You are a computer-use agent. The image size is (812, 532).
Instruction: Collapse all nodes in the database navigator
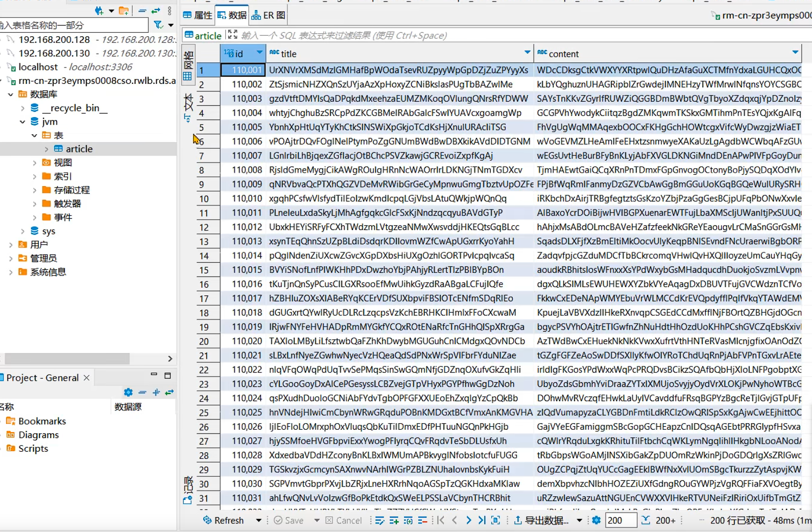tap(142, 11)
